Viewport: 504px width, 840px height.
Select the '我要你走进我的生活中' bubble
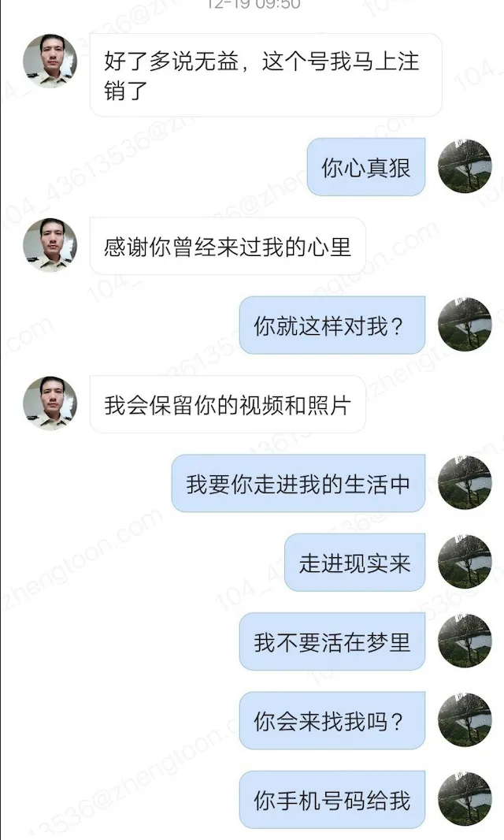pyautogui.click(x=298, y=483)
